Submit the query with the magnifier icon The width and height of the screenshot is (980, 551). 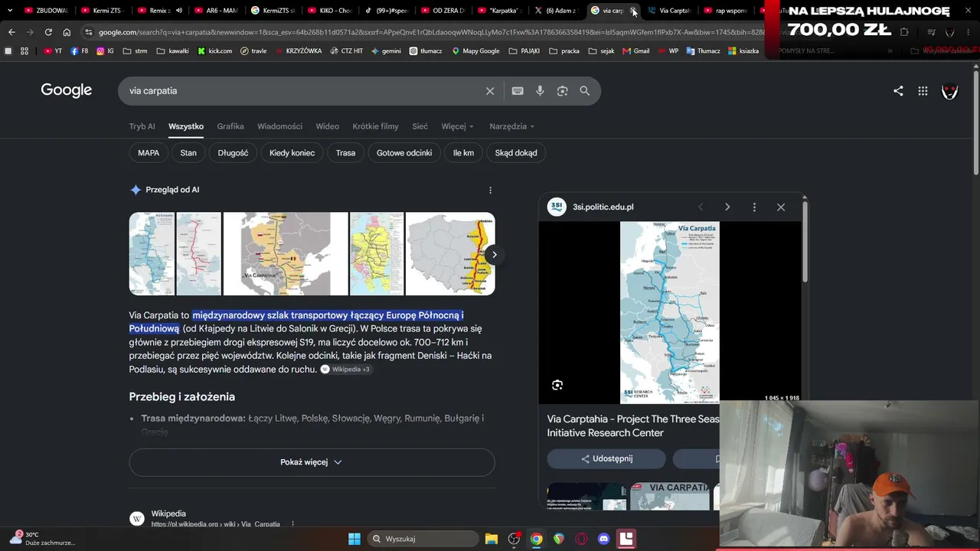(585, 91)
